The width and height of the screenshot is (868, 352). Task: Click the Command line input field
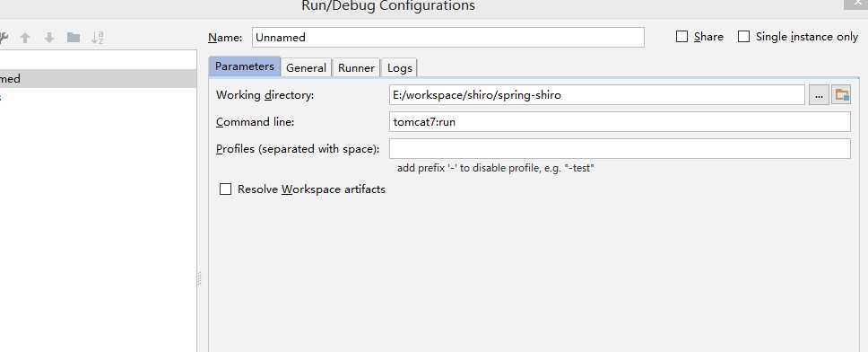point(620,122)
